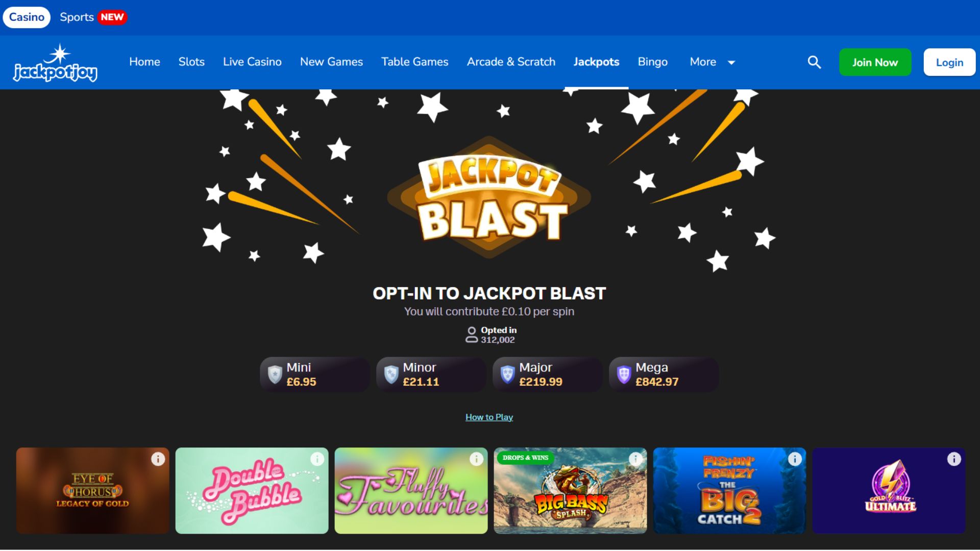Open the search magnifier icon
Viewport: 980px width, 551px height.
[x=814, y=62]
